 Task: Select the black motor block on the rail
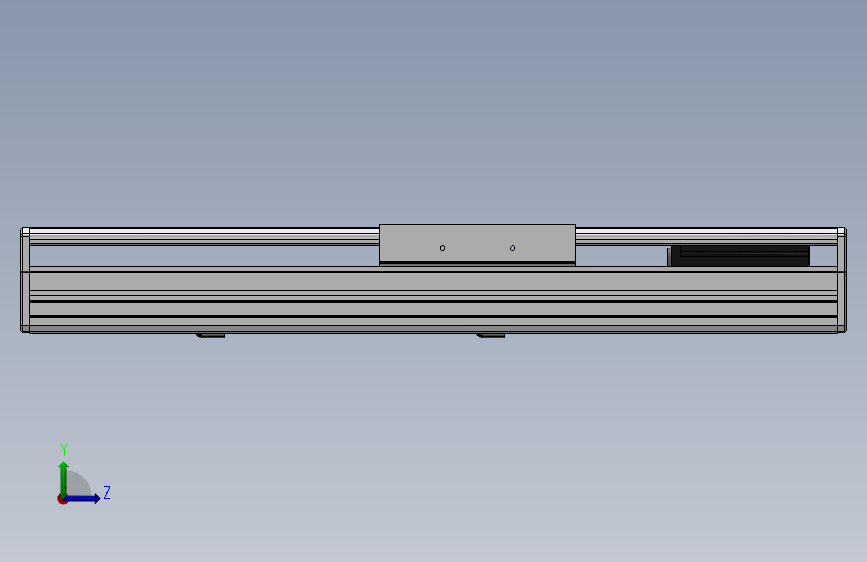point(739,256)
